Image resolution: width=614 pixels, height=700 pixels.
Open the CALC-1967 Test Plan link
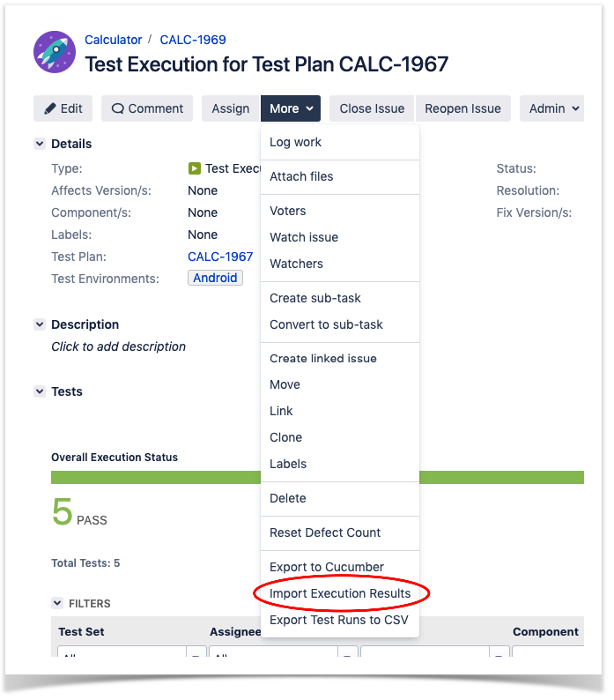(x=220, y=257)
